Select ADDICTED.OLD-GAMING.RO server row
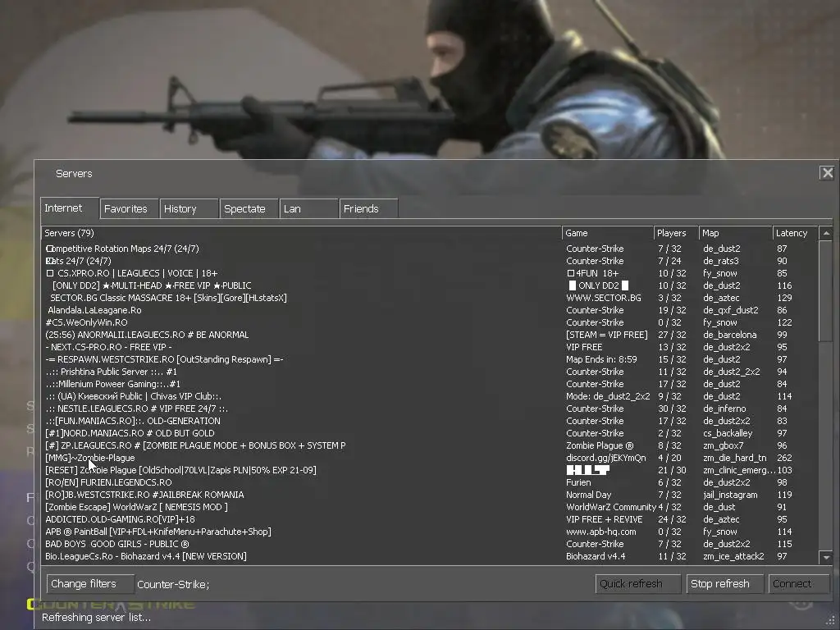 [430, 519]
